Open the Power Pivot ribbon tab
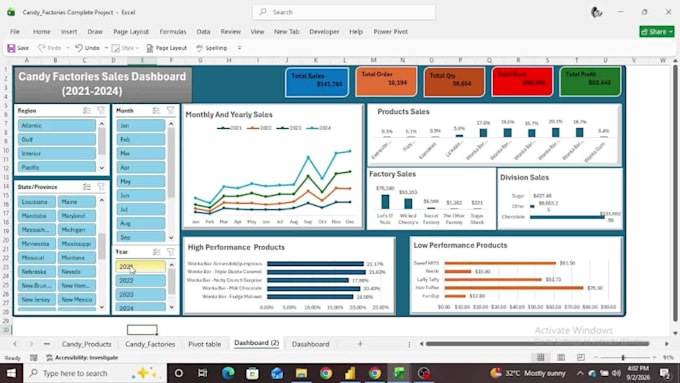The height and width of the screenshot is (383, 680). (390, 32)
